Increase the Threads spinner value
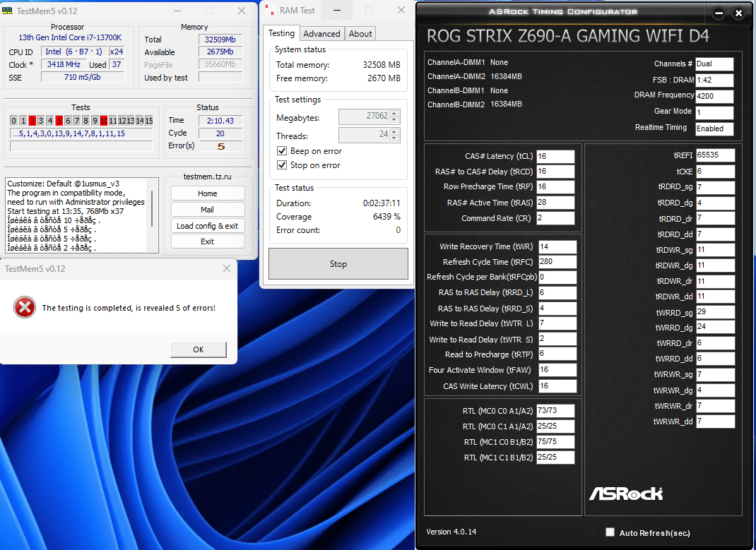Viewport: 756px width, 550px height. click(394, 132)
